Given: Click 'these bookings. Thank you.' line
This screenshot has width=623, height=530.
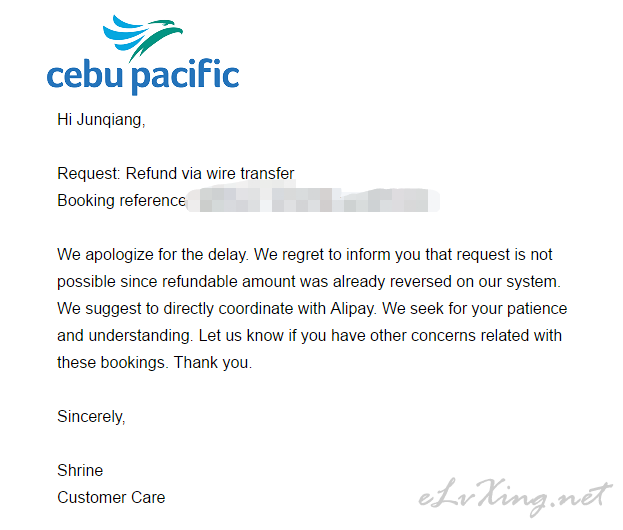Looking at the screenshot, I should pos(155,363).
